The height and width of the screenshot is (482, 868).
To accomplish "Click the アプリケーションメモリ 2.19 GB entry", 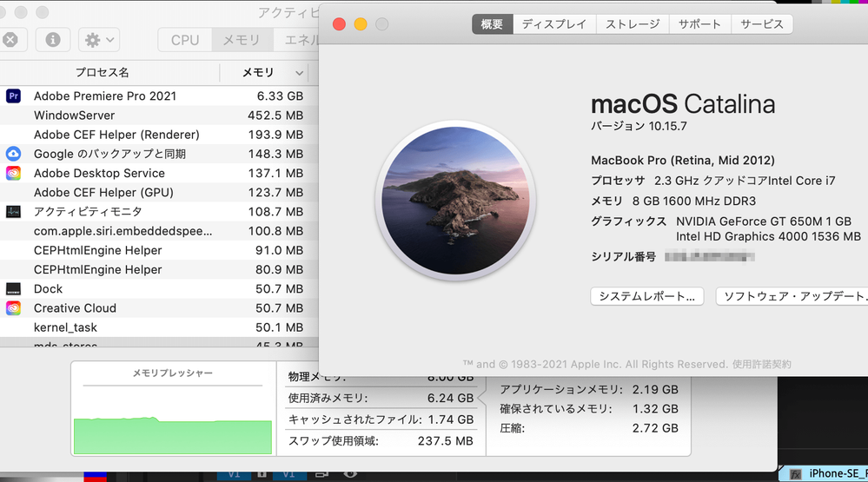I will coord(589,390).
